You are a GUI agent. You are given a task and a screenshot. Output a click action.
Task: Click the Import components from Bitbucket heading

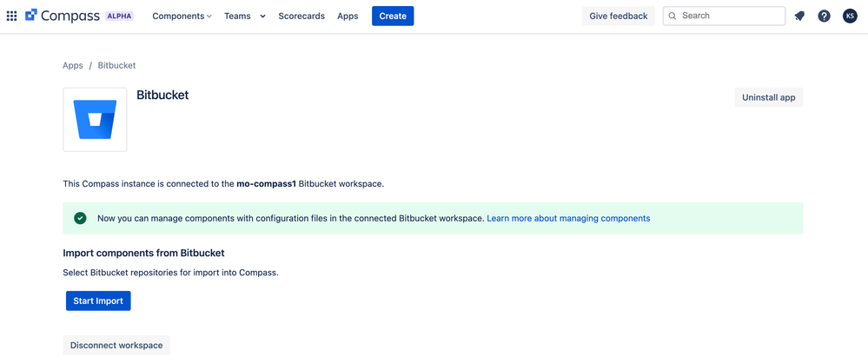coord(144,253)
